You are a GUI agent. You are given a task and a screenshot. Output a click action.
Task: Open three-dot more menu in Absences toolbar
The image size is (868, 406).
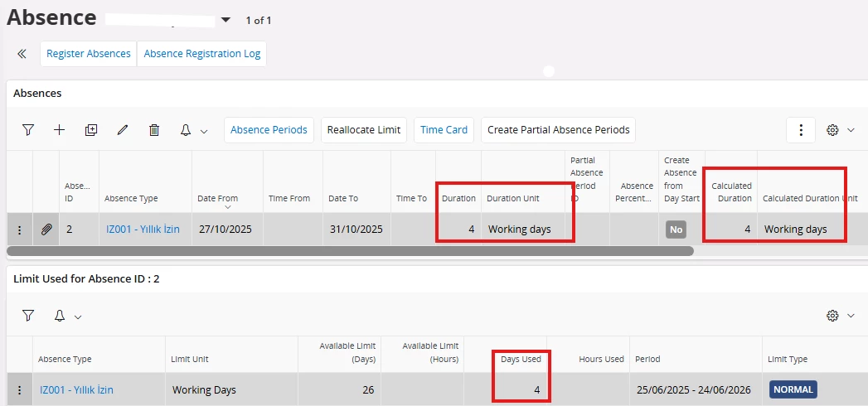801,130
